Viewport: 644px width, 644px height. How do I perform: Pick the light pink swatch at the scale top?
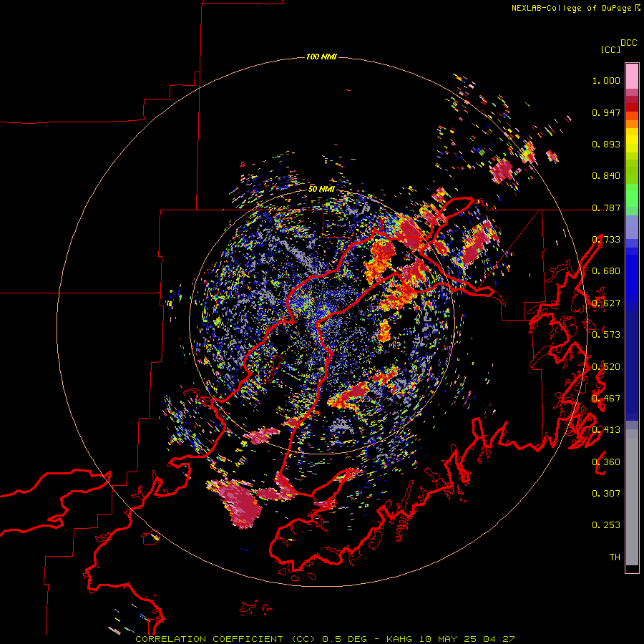tap(632, 76)
